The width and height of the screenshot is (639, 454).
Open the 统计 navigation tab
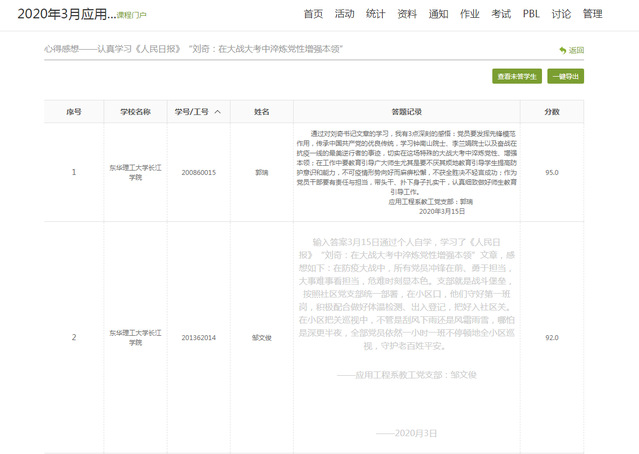tap(375, 14)
